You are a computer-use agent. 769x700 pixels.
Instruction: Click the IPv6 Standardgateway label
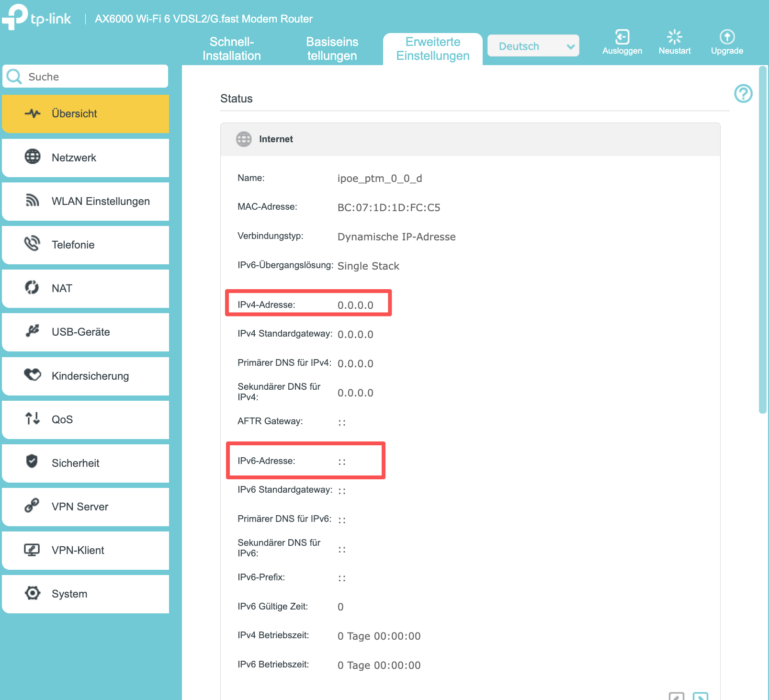pyautogui.click(x=285, y=490)
